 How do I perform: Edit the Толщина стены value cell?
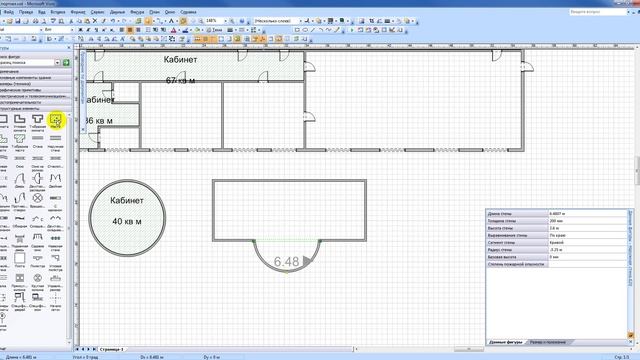pyautogui.click(x=588, y=221)
